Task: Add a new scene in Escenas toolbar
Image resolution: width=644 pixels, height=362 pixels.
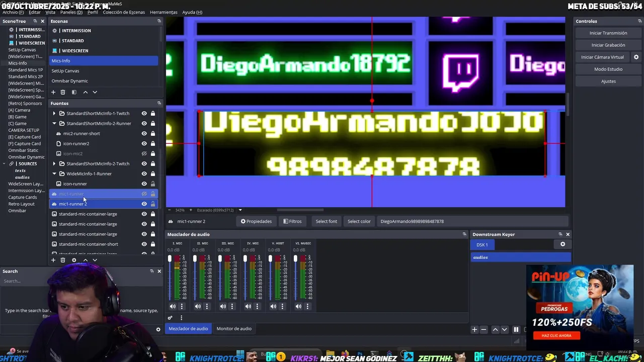Action: [53, 92]
